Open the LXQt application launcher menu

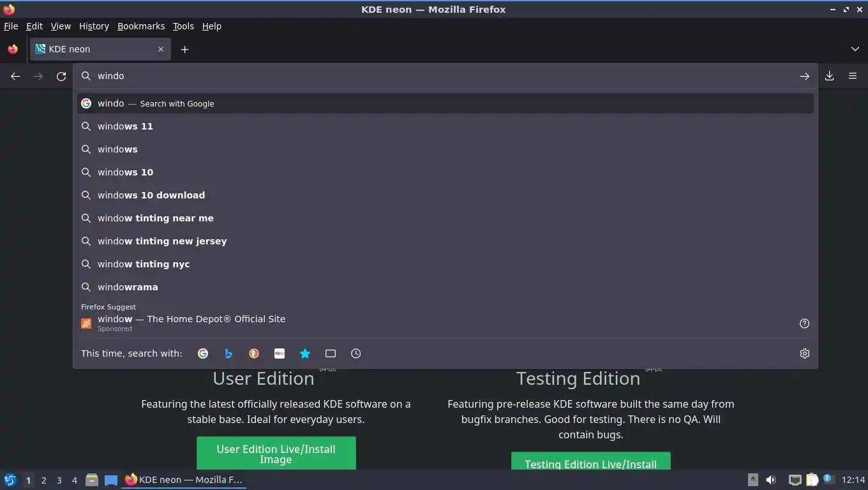click(x=10, y=480)
